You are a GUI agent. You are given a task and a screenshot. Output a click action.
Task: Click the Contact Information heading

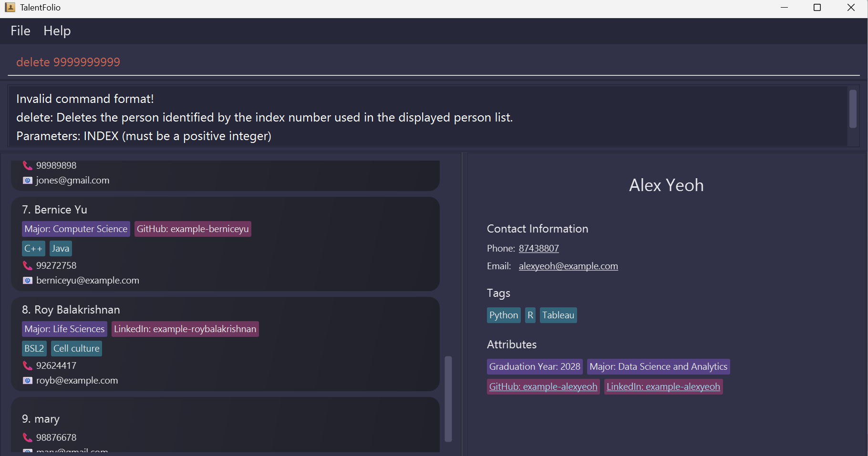coord(537,229)
